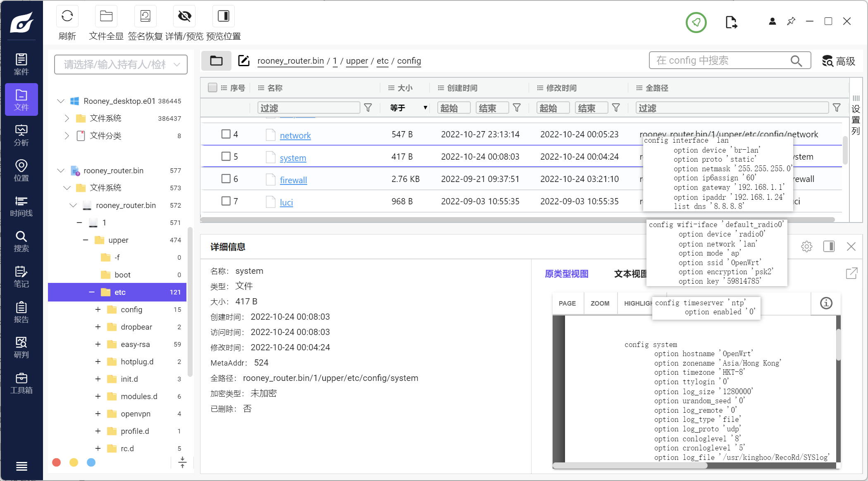This screenshot has width=868, height=481.
Task: Open the 报告 report sidebar section
Action: pyautogui.click(x=21, y=312)
